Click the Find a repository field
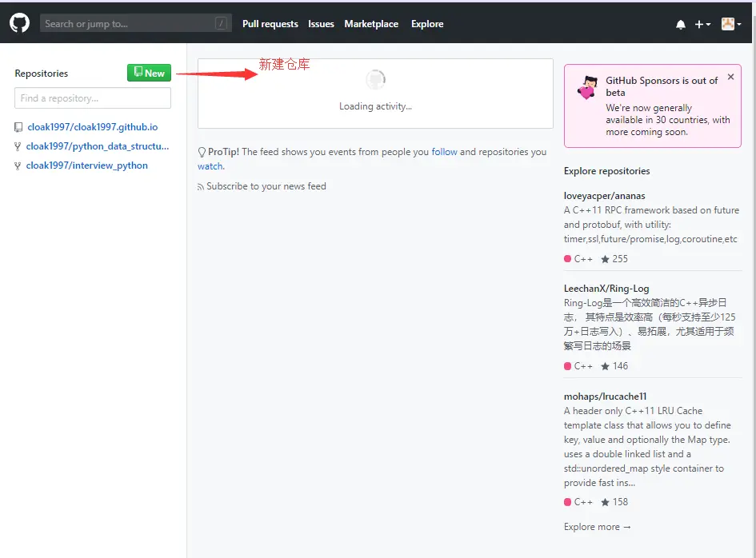 coord(93,98)
